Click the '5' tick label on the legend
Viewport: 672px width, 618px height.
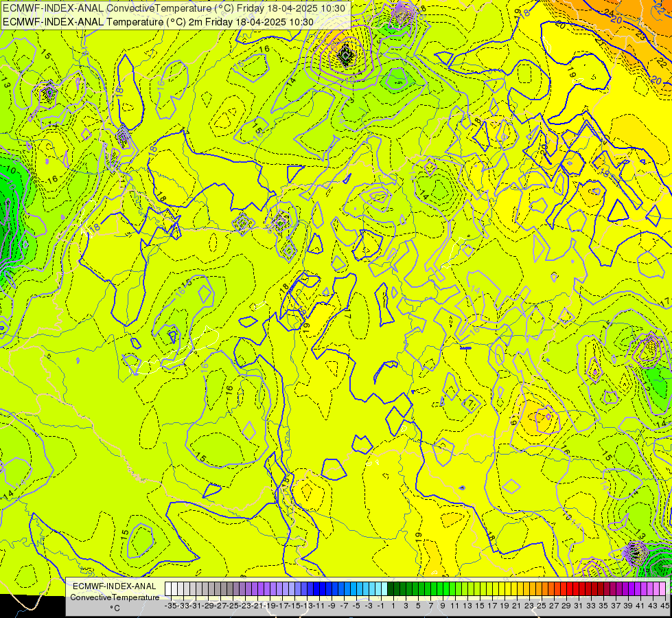tap(418, 606)
